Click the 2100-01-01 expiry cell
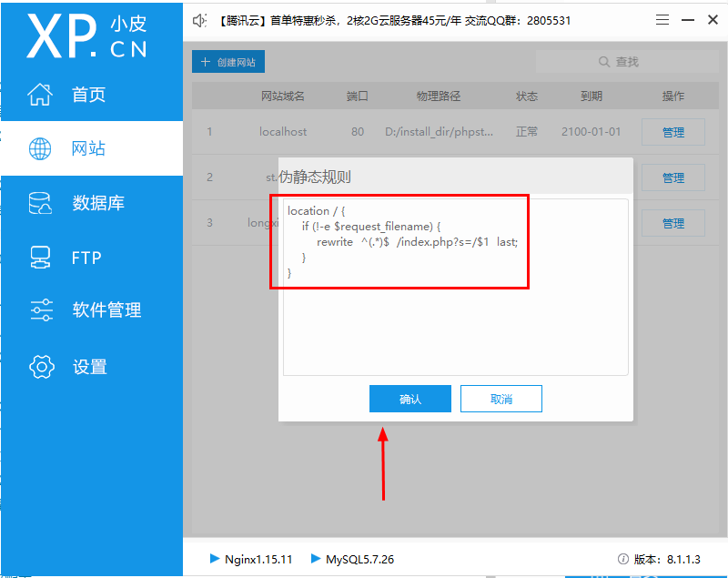The width and height of the screenshot is (728, 578). 591,132
